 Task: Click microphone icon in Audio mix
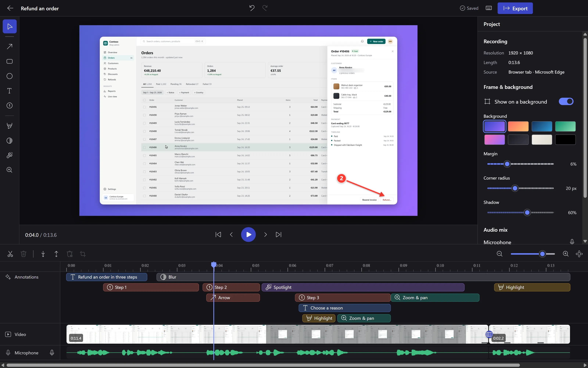pos(572,241)
